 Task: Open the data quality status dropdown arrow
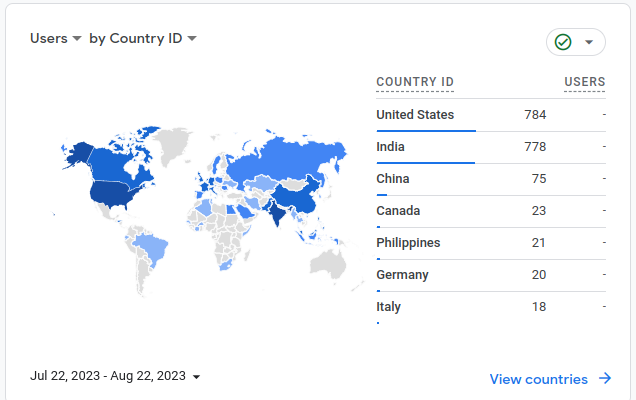pyautogui.click(x=589, y=42)
